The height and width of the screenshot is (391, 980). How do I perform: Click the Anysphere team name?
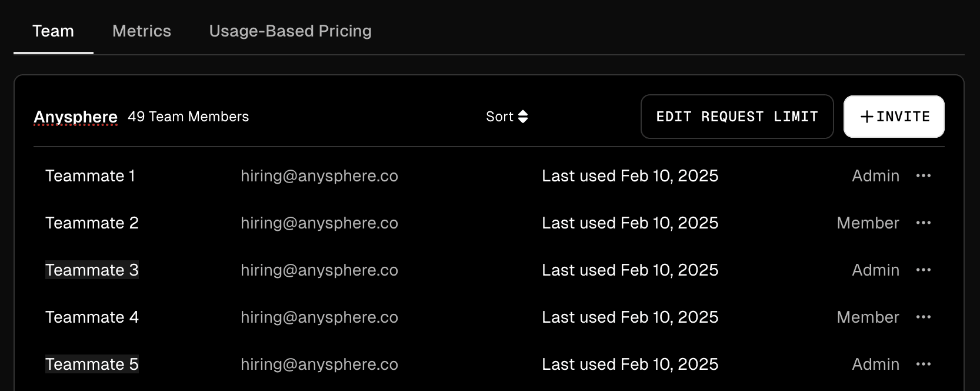(75, 117)
